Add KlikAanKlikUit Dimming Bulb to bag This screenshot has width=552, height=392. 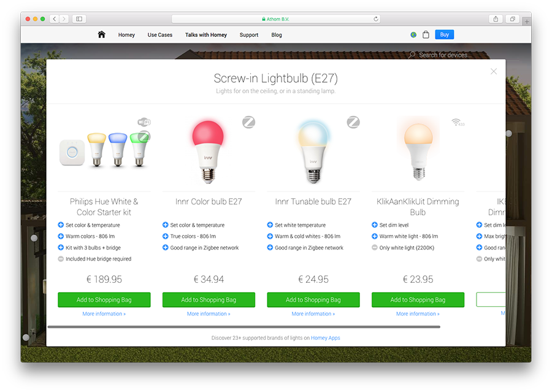418,300
